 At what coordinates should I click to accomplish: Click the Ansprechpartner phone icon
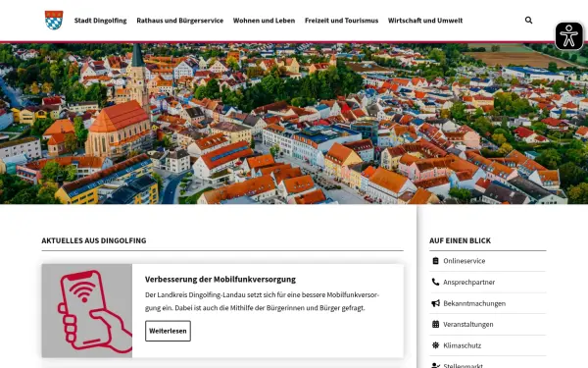[x=435, y=282]
